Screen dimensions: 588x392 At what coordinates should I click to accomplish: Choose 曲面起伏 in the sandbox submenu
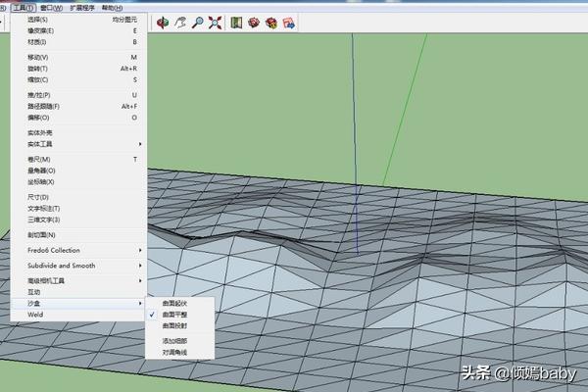[x=180, y=303]
